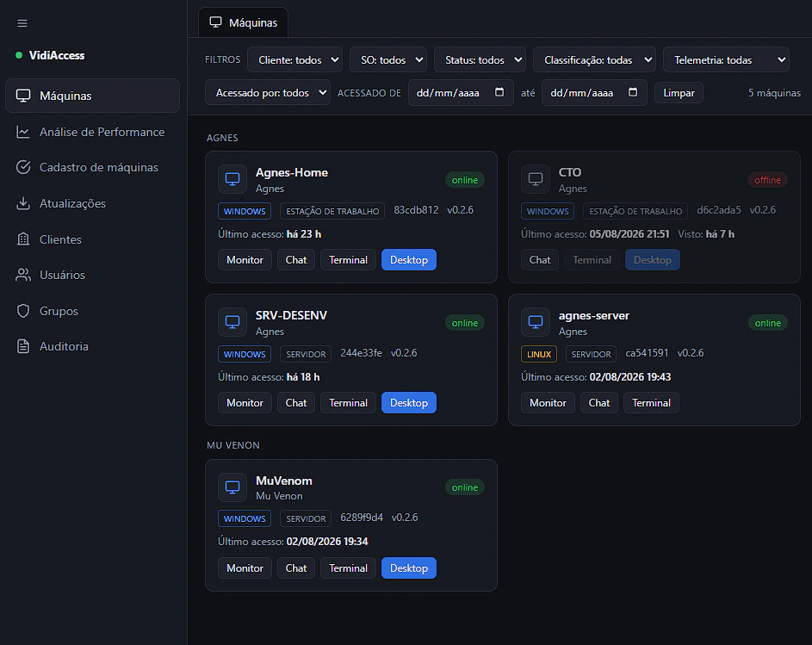Open Usuários in sidebar
Viewport: 812px width, 645px height.
(x=93, y=275)
